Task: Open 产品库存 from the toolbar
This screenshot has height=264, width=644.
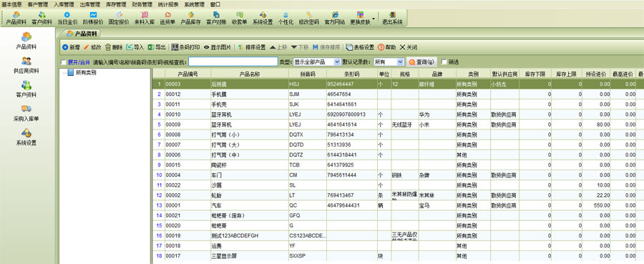Action: coord(190,18)
